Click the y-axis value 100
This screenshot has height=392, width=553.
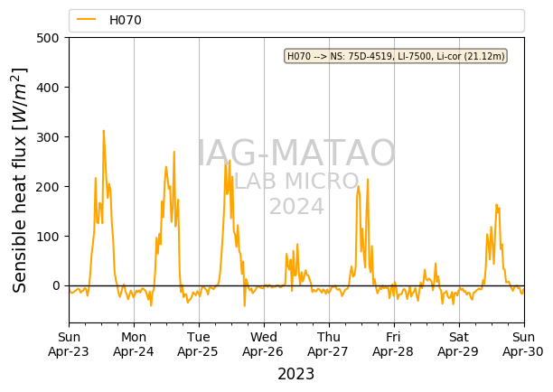[x=48, y=237]
